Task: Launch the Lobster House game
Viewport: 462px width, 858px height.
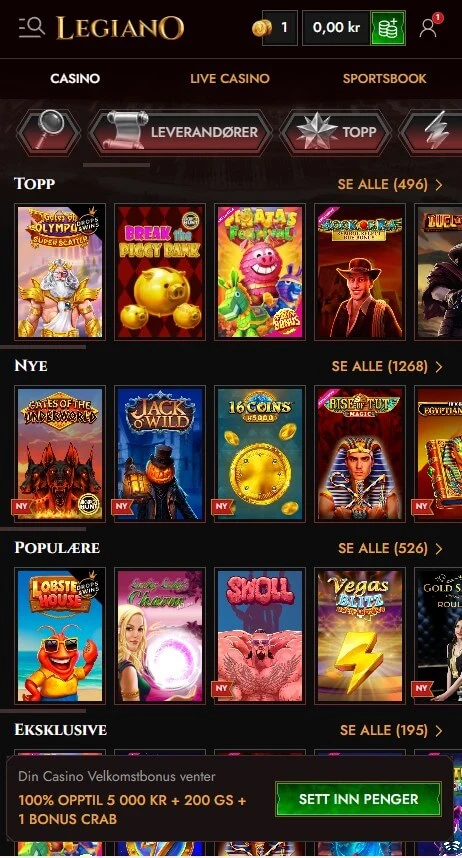Action: click(x=60, y=635)
